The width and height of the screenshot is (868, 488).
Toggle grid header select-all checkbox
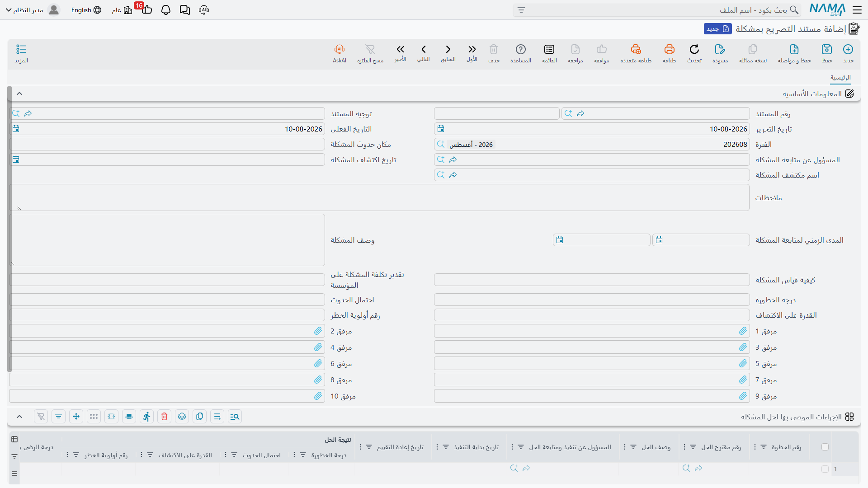tap(825, 447)
